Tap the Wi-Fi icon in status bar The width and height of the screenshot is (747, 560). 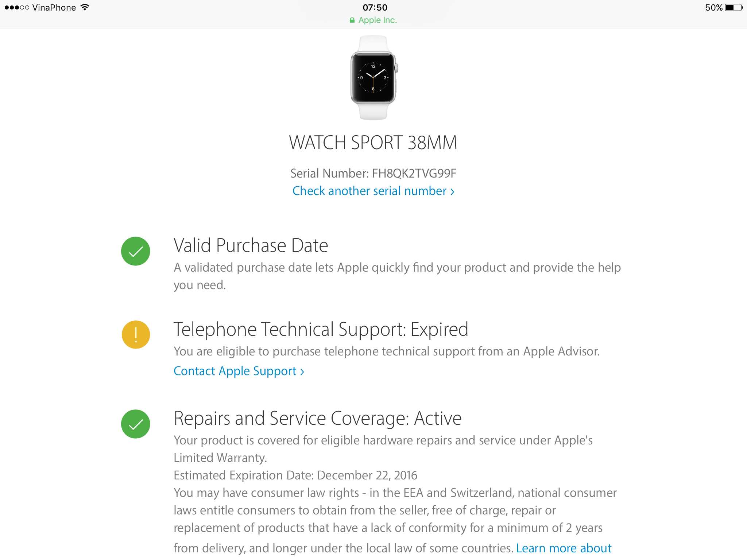[85, 7]
